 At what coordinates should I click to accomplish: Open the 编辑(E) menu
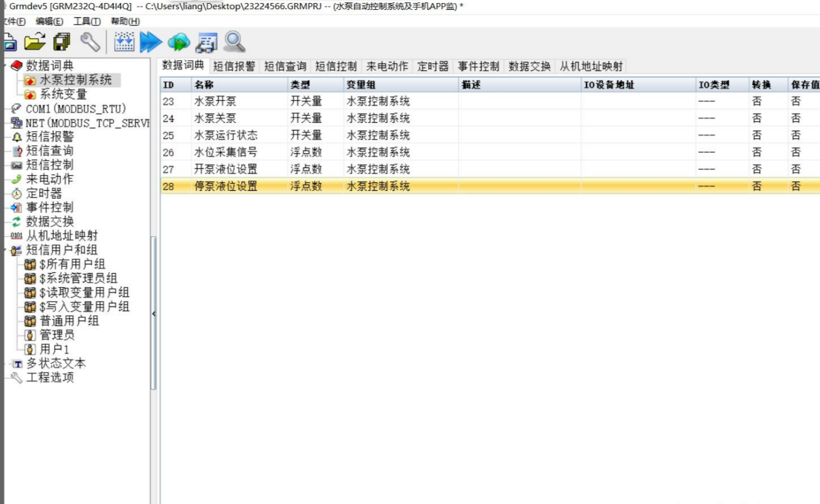tap(49, 21)
